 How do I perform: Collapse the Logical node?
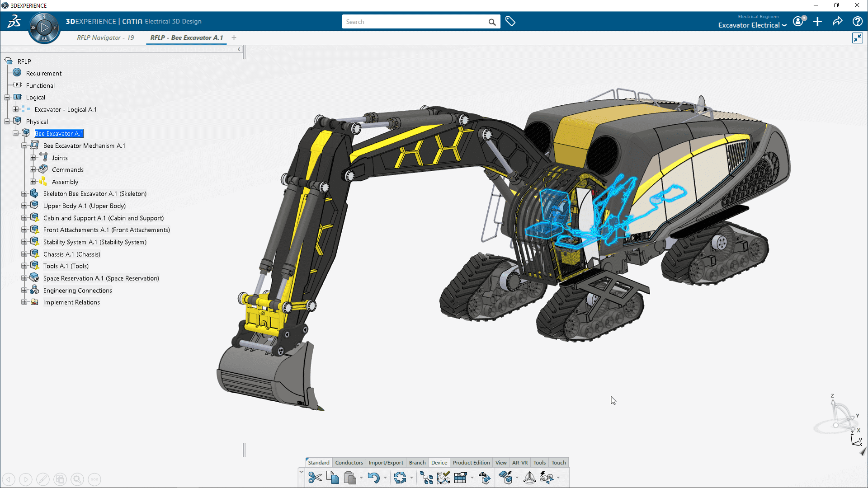click(x=7, y=97)
